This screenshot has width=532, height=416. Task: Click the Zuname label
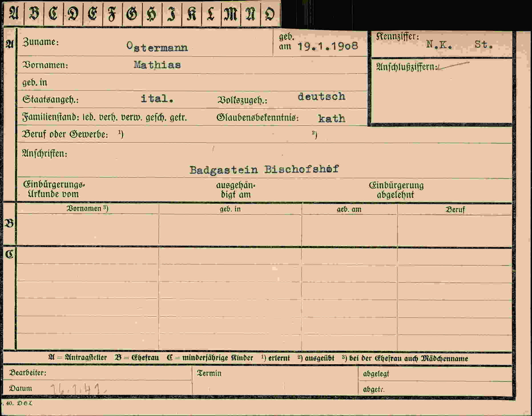pyautogui.click(x=40, y=42)
